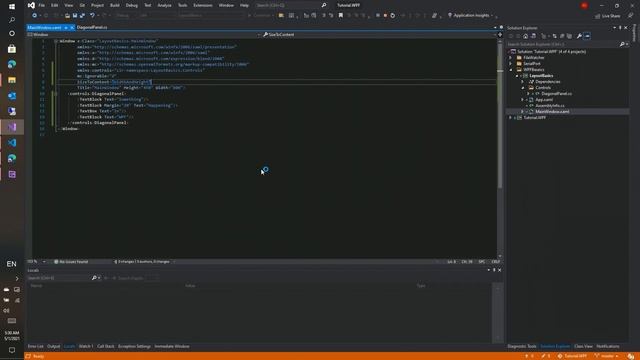Click the Solution Explorer Show All Files icon
The height and width of the screenshot is (360, 640).
tap(569, 36)
